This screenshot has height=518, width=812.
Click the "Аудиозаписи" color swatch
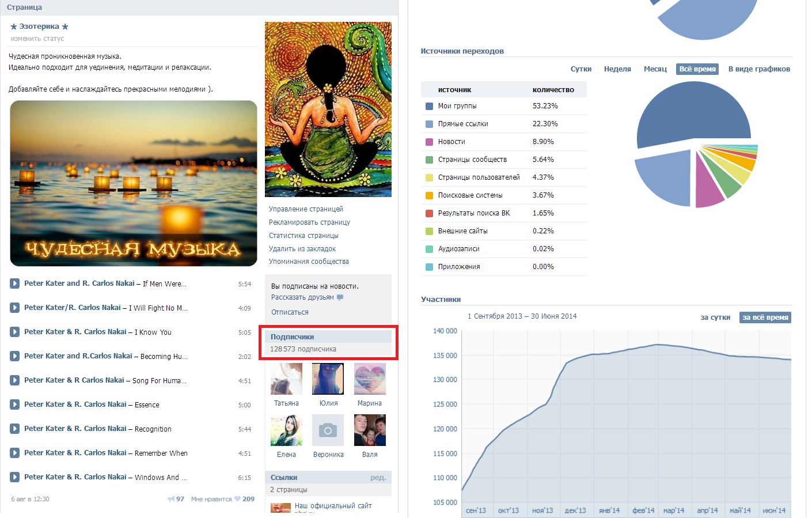[x=429, y=249]
